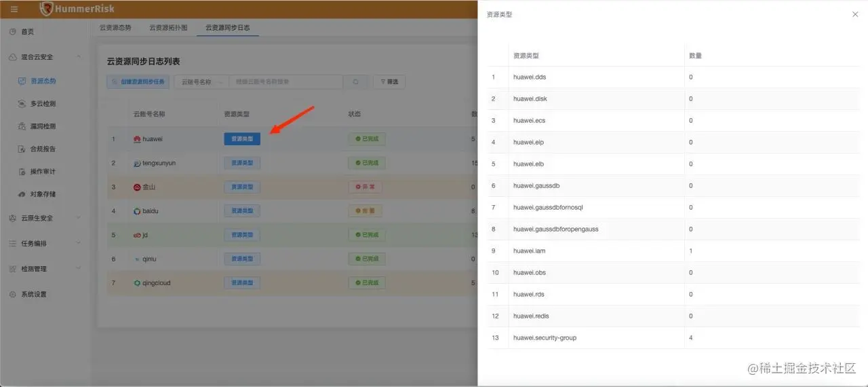This screenshot has height=387, width=868.
Task: Click the 操作审计 sidebar icon
Action: tap(22, 172)
